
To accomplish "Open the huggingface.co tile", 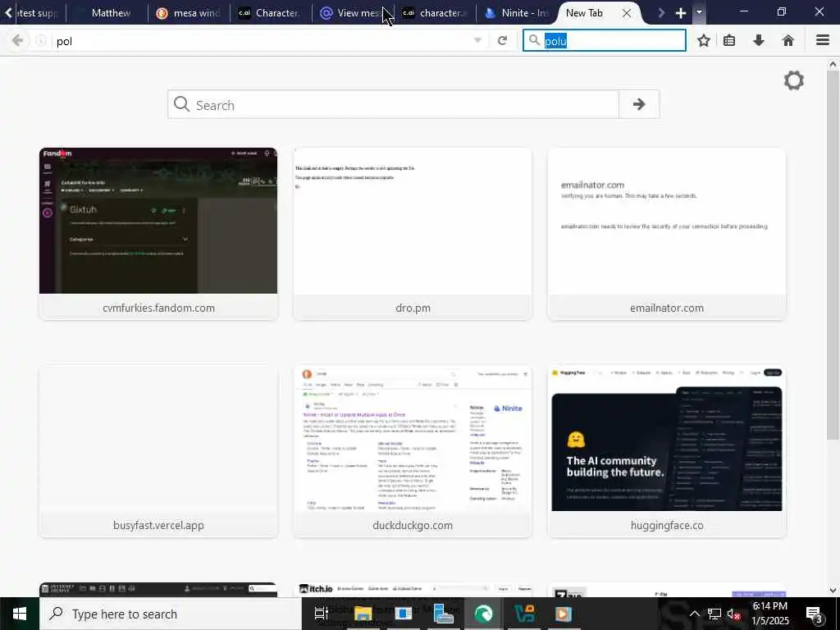I will pos(666,451).
